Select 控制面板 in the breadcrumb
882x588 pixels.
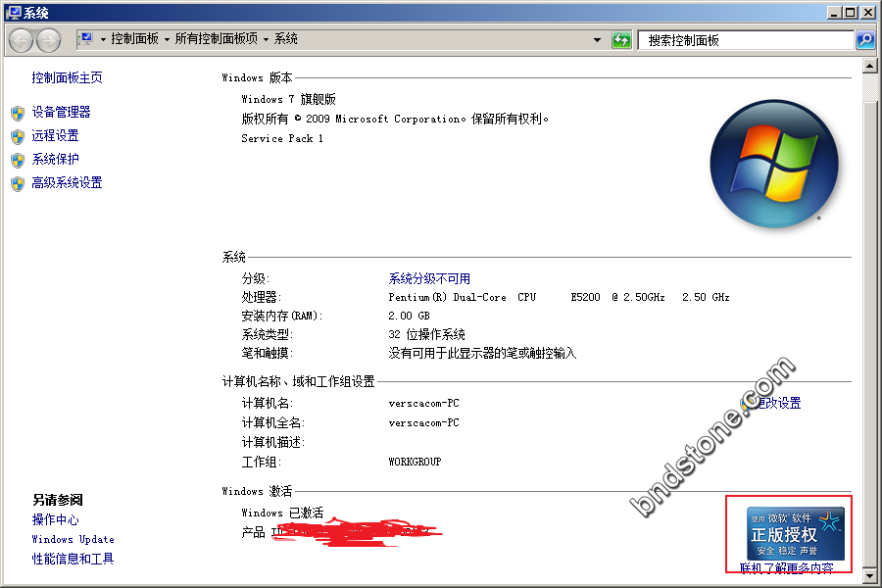pos(135,39)
